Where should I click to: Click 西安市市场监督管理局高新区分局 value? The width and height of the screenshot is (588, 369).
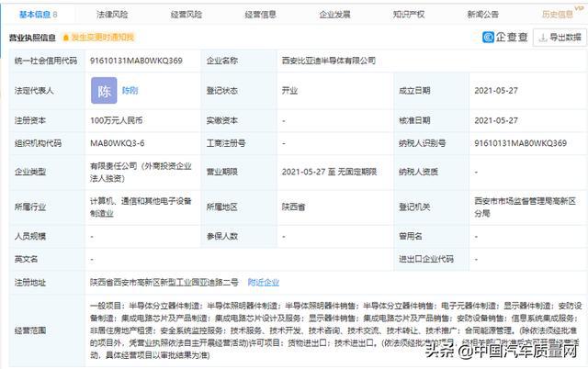(x=525, y=207)
